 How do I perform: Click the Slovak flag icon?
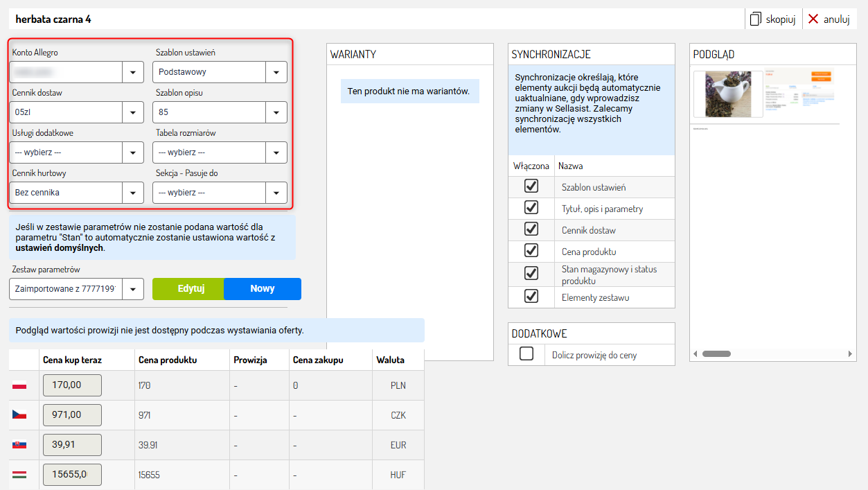pyautogui.click(x=19, y=445)
